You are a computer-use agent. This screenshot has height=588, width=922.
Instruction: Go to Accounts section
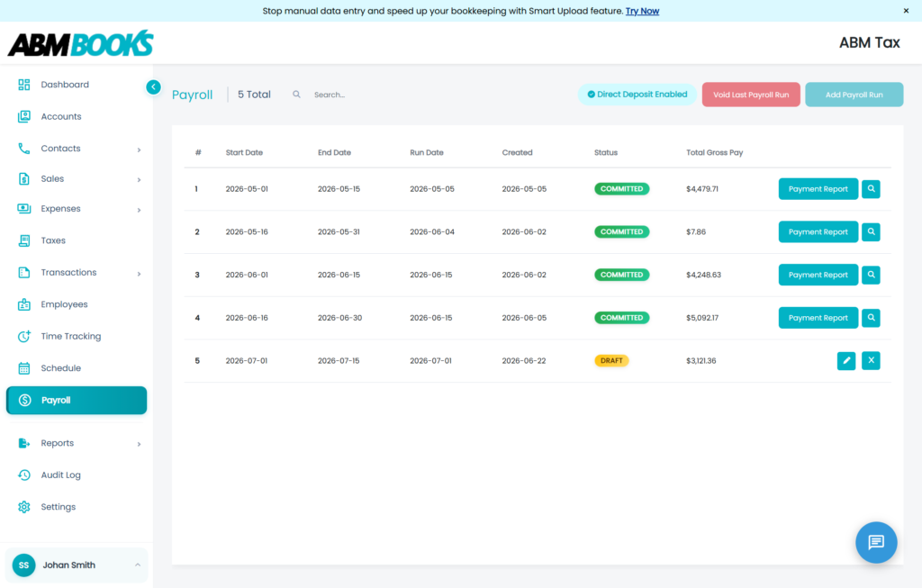point(61,116)
